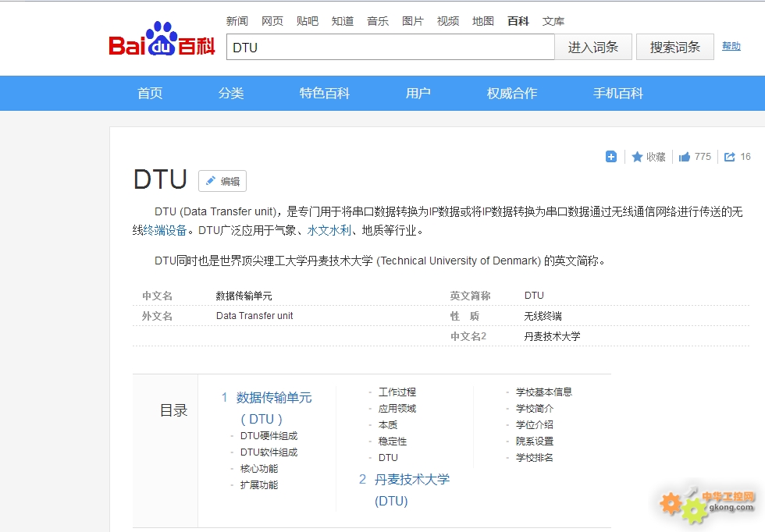
Task: Click the Data Transfer unit info value
Action: 254,315
